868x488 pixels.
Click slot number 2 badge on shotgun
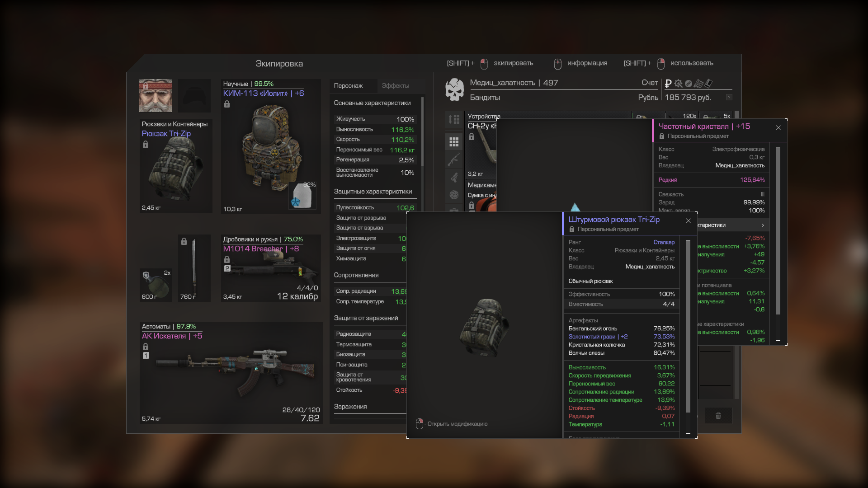point(227,268)
